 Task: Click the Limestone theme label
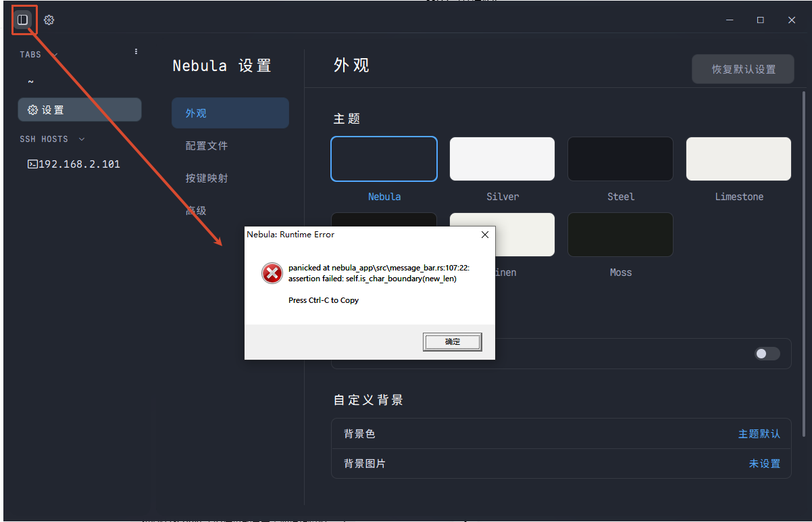pyautogui.click(x=739, y=197)
